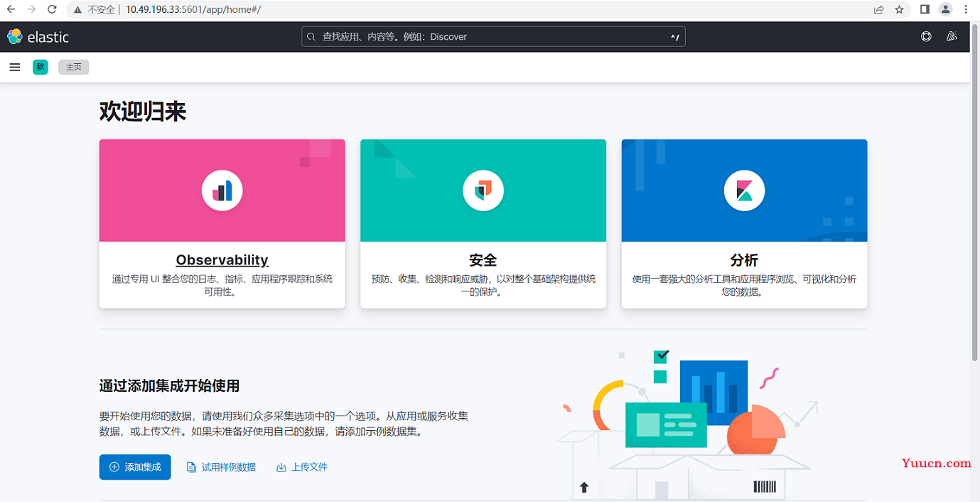Screen dimensions: 980x502
Task: Click the 欢迎归来 heading
Action: pyautogui.click(x=143, y=112)
